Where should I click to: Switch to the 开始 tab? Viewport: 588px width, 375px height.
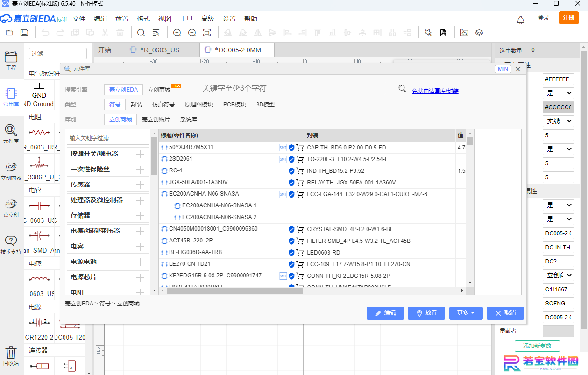pyautogui.click(x=105, y=50)
